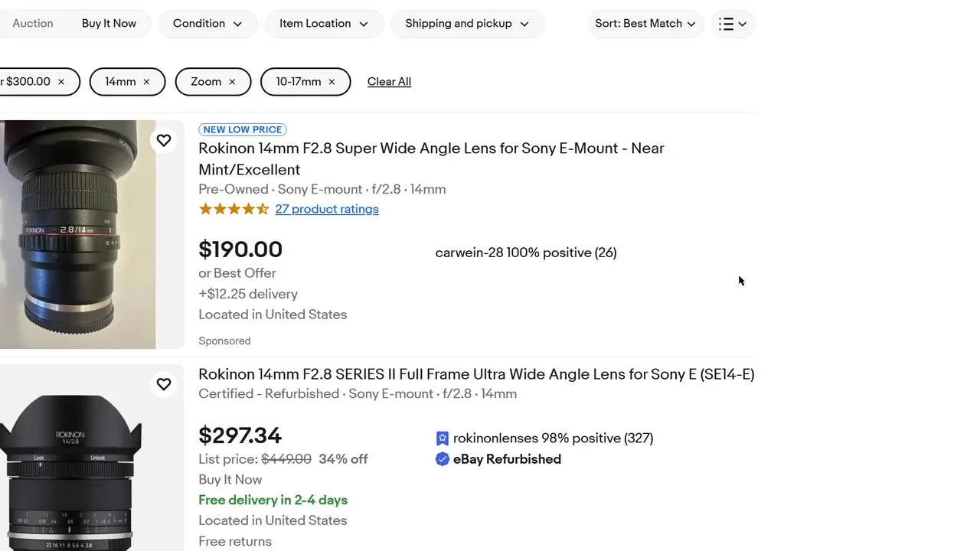This screenshot has height=551, width=980.
Task: Switch to the Buy It Now tab
Action: 109,24
